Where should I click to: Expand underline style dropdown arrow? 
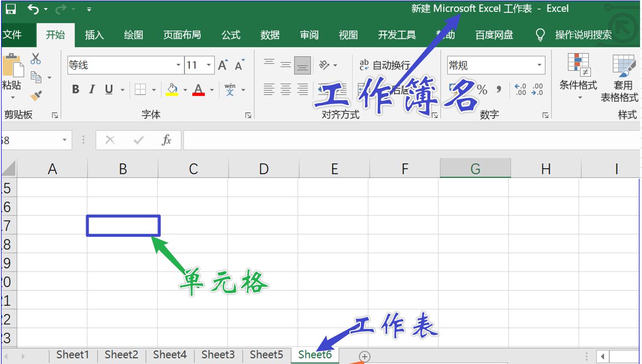pyautogui.click(x=122, y=90)
